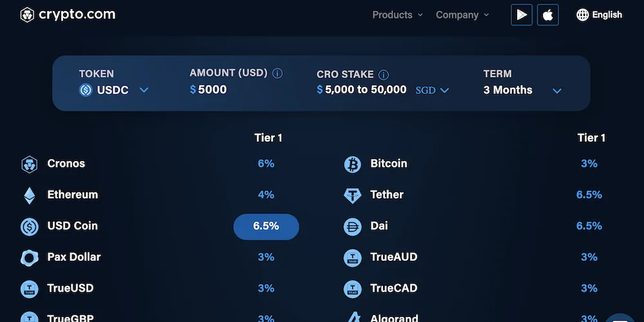Image resolution: width=644 pixels, height=322 pixels.
Task: Show info tooltip for Amount (USD)
Action: pyautogui.click(x=278, y=73)
